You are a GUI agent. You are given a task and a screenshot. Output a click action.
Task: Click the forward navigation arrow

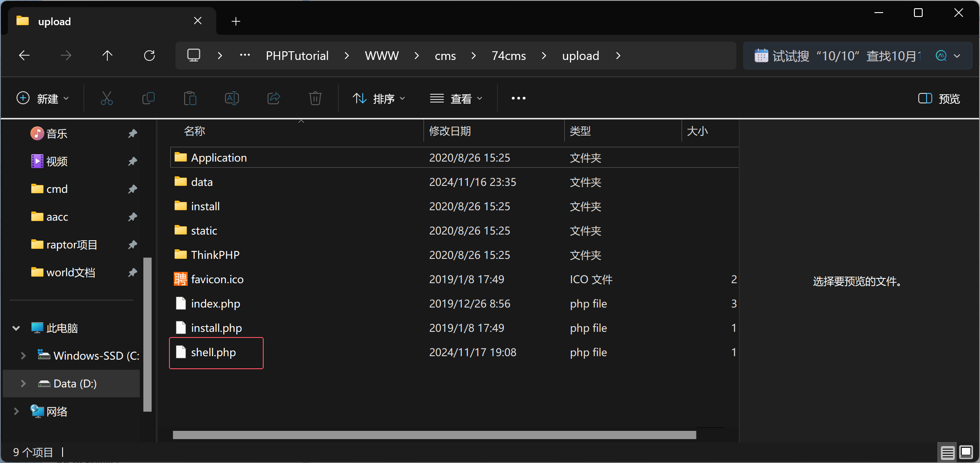tap(66, 56)
